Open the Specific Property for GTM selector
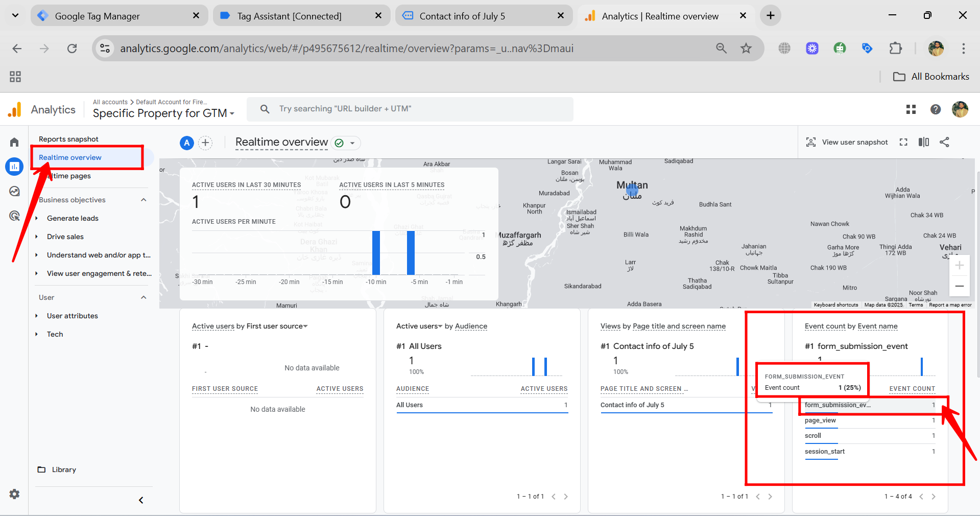 point(163,113)
